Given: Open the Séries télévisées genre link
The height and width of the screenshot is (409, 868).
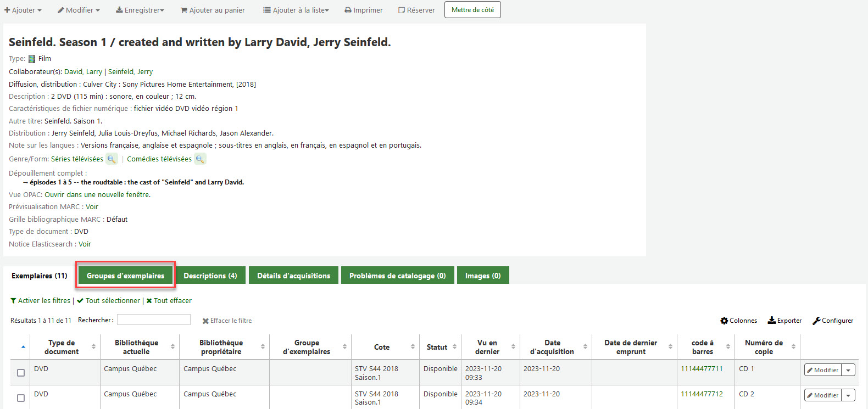Looking at the screenshot, I should pos(77,159).
